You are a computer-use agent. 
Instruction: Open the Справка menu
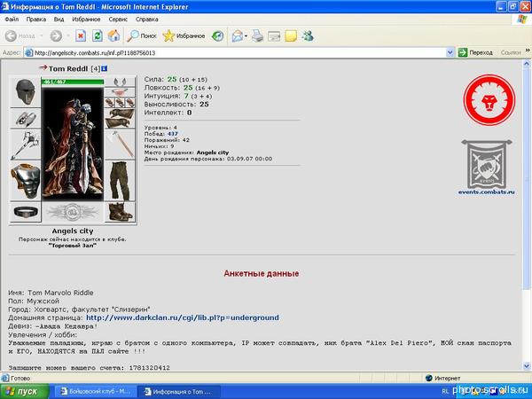[147, 20]
